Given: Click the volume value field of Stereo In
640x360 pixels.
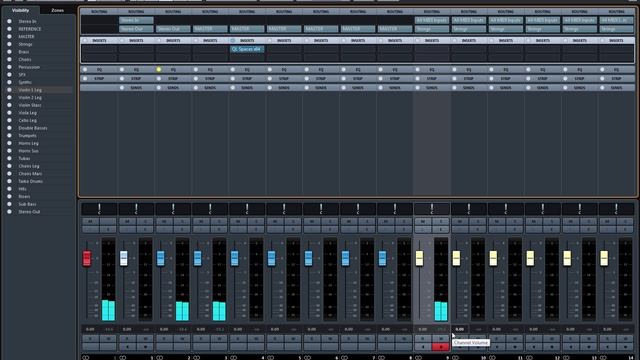Looking at the screenshot, I should coord(90,329).
